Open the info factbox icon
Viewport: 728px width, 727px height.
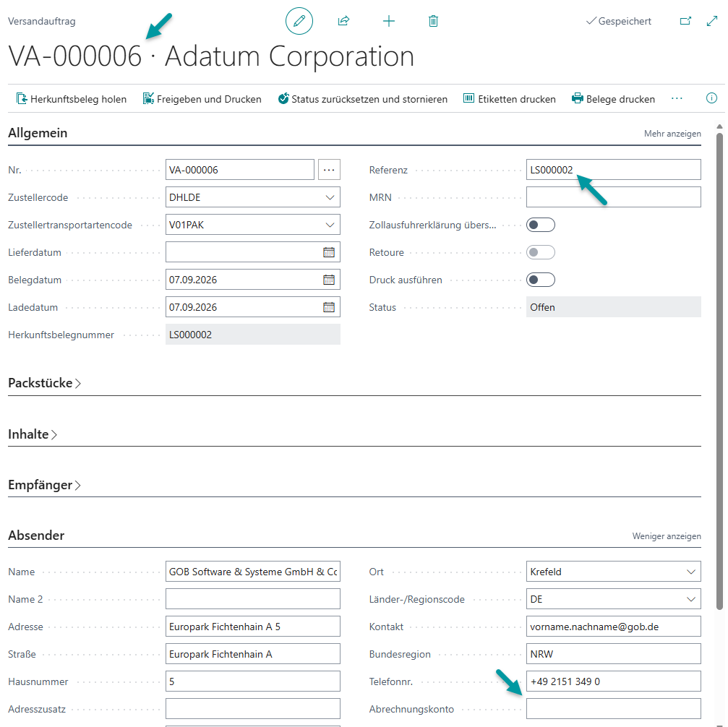pyautogui.click(x=711, y=98)
